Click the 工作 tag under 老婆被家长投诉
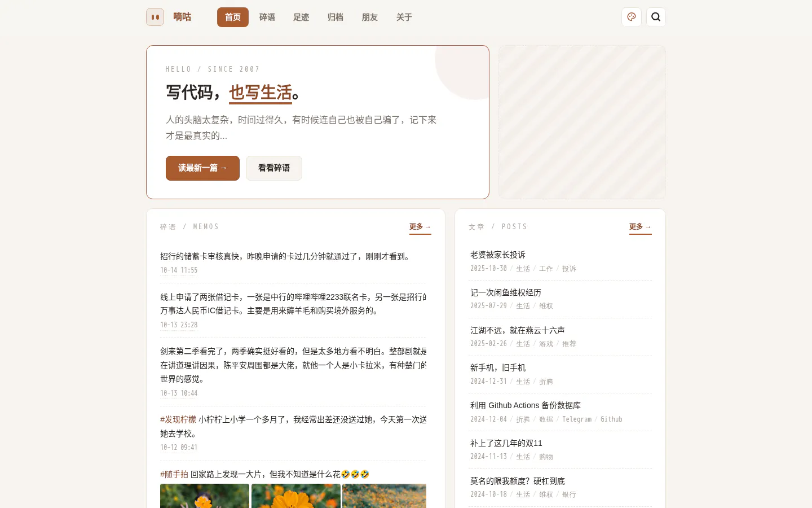Screen dimensions: 812x508 click(x=546, y=269)
